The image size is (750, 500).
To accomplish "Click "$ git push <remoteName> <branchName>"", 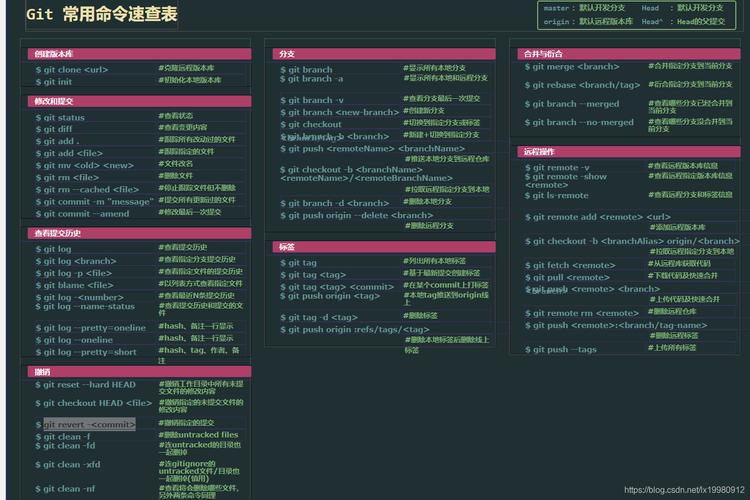I will (x=373, y=149).
